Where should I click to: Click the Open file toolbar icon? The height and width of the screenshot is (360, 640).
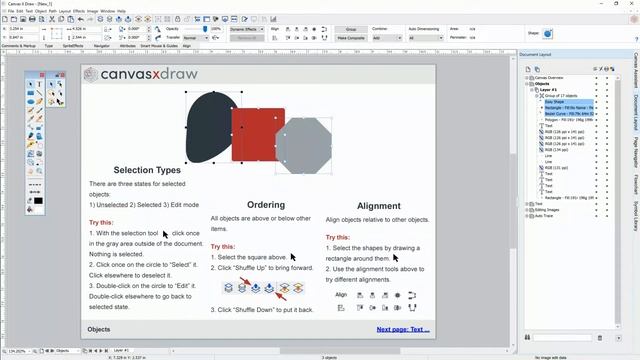14,19
